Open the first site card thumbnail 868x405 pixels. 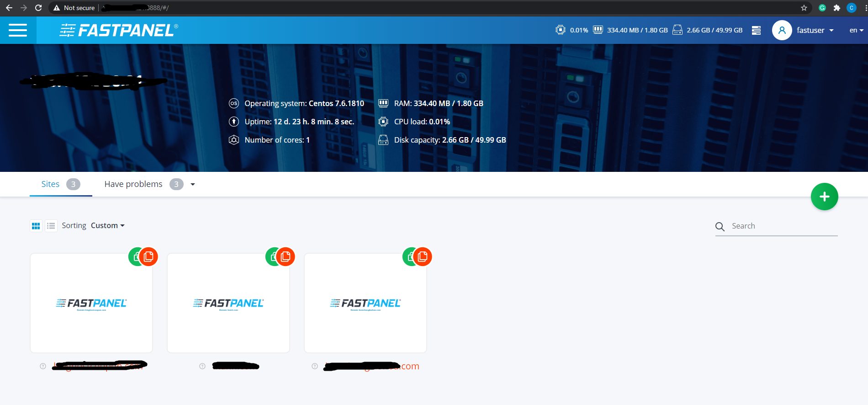91,303
